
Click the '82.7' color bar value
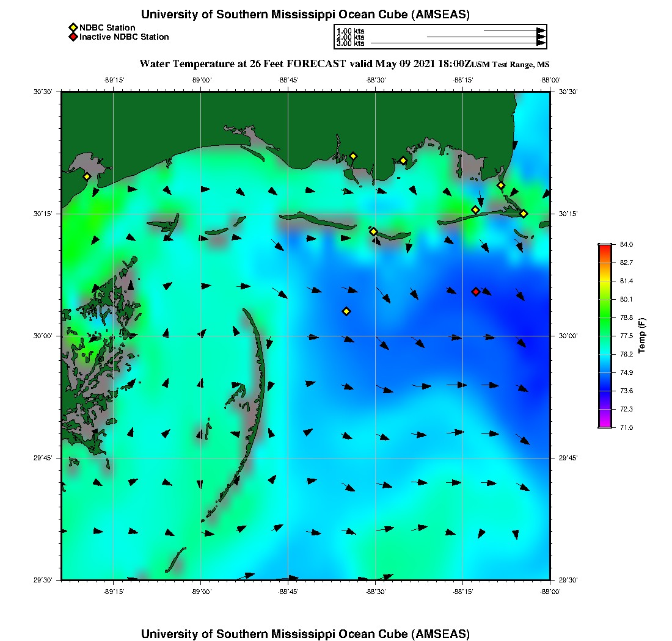(626, 263)
